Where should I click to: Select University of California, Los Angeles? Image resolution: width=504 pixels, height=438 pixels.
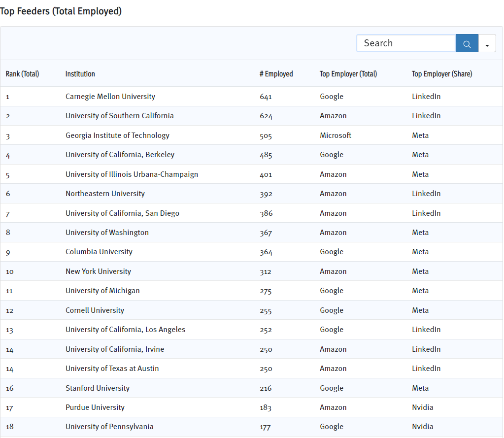(x=125, y=330)
